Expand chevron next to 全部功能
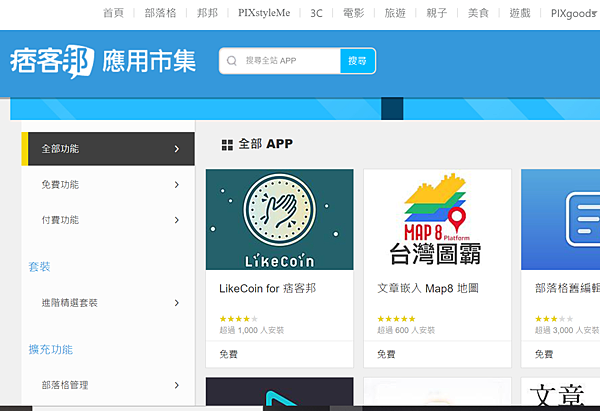 coord(177,149)
